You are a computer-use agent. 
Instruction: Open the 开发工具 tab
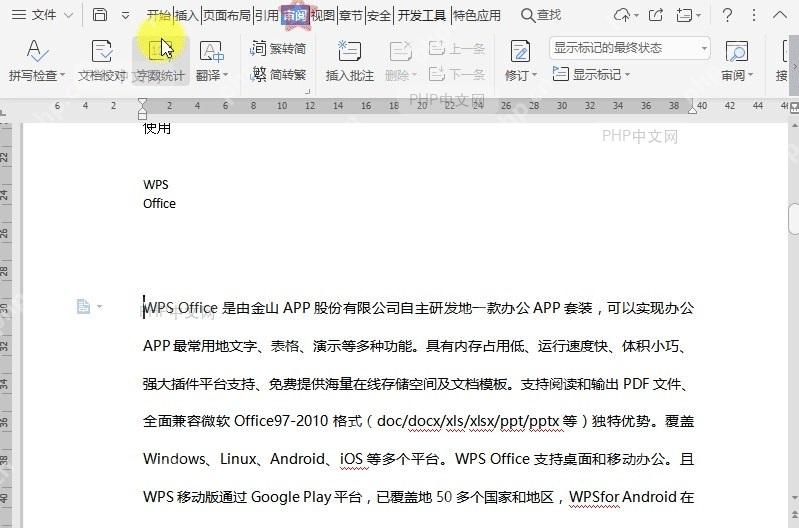pyautogui.click(x=422, y=16)
